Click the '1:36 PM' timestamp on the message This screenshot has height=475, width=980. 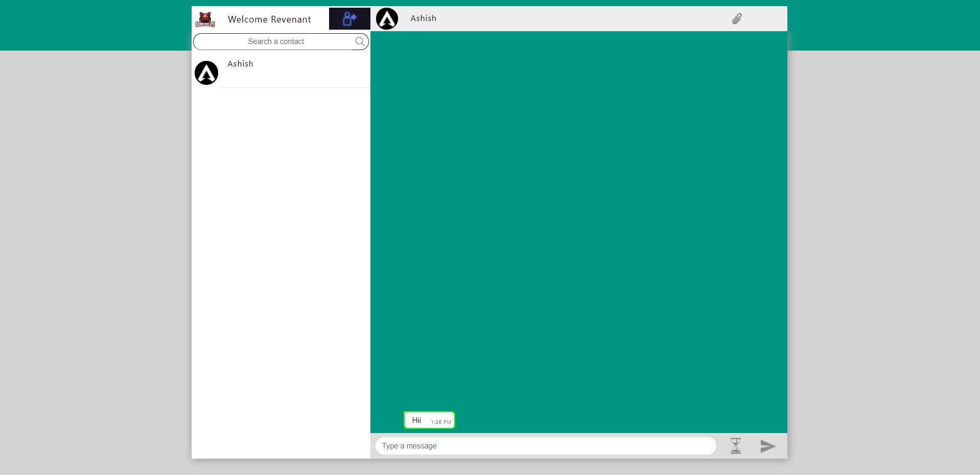(440, 422)
